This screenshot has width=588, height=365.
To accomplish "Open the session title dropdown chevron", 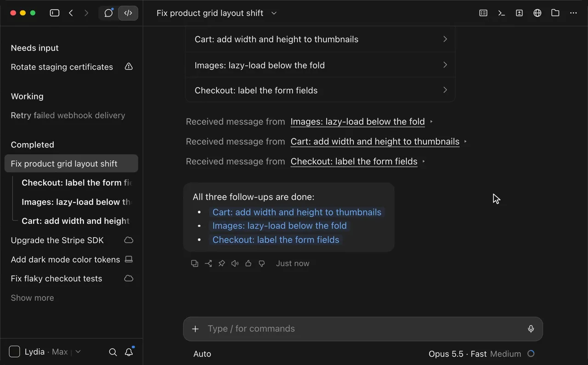I will [274, 13].
